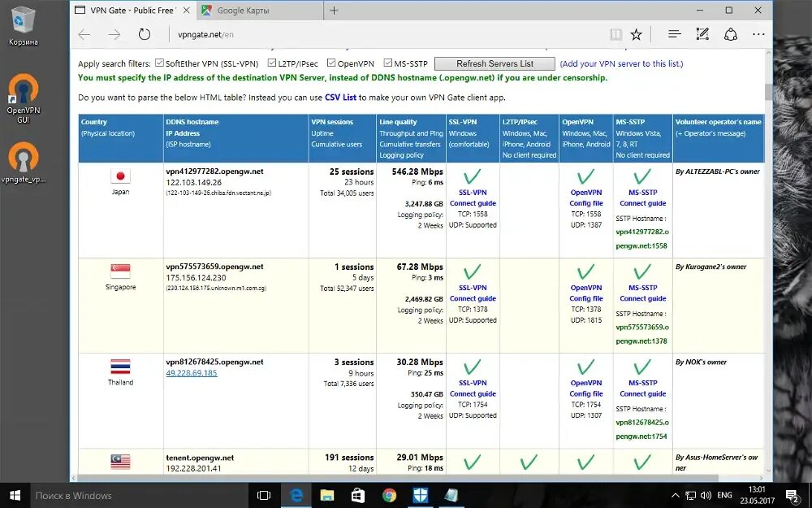Download Japan OpenVPN Config file
812x508 pixels.
[586, 198]
